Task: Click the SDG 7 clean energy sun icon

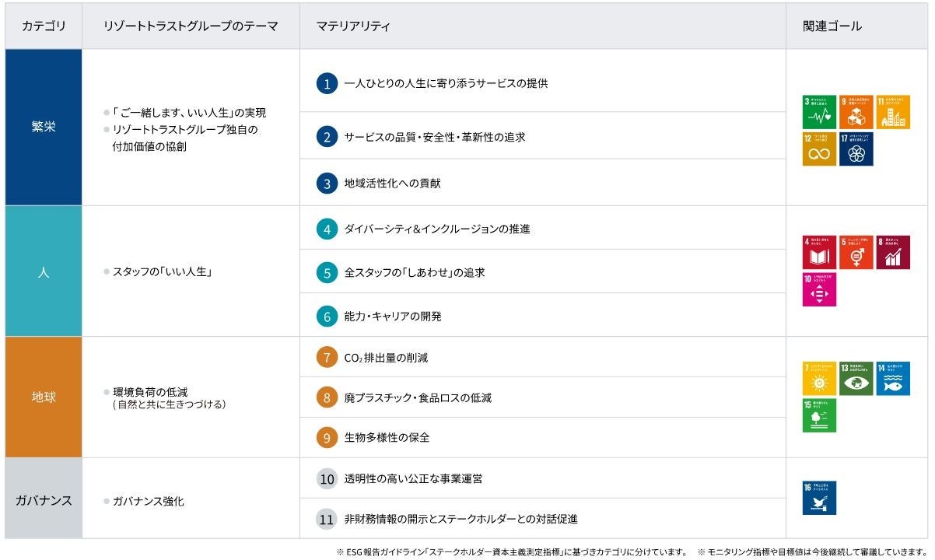Action: click(819, 378)
